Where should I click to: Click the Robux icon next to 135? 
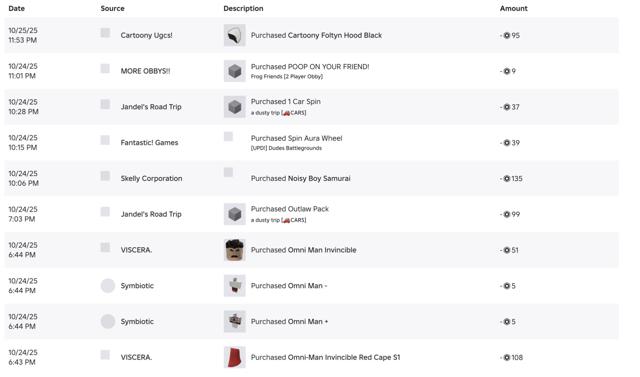tap(507, 178)
